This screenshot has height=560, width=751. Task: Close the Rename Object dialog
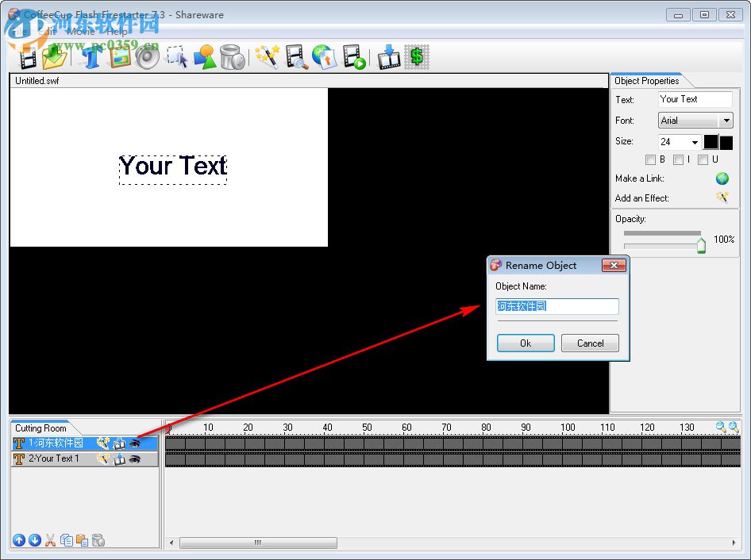(614, 266)
